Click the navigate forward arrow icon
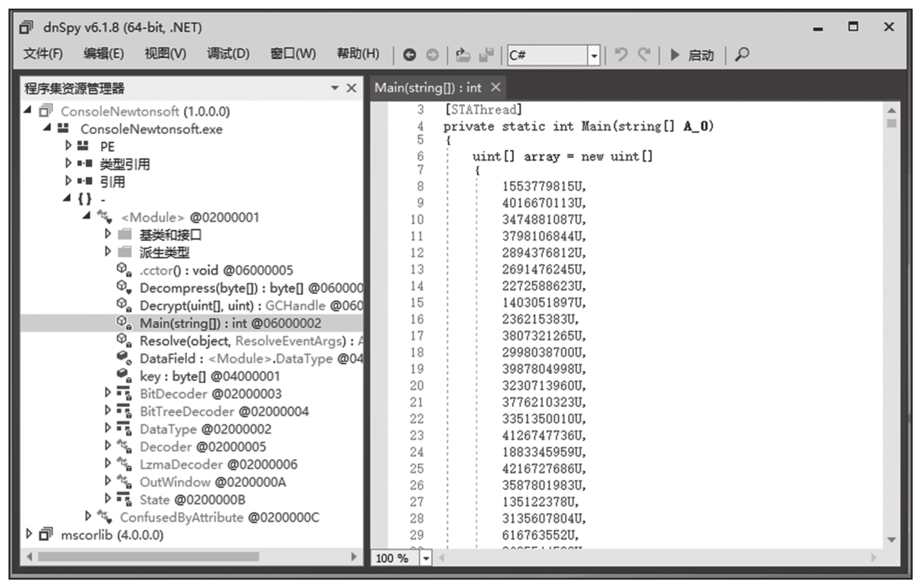 coord(432,55)
